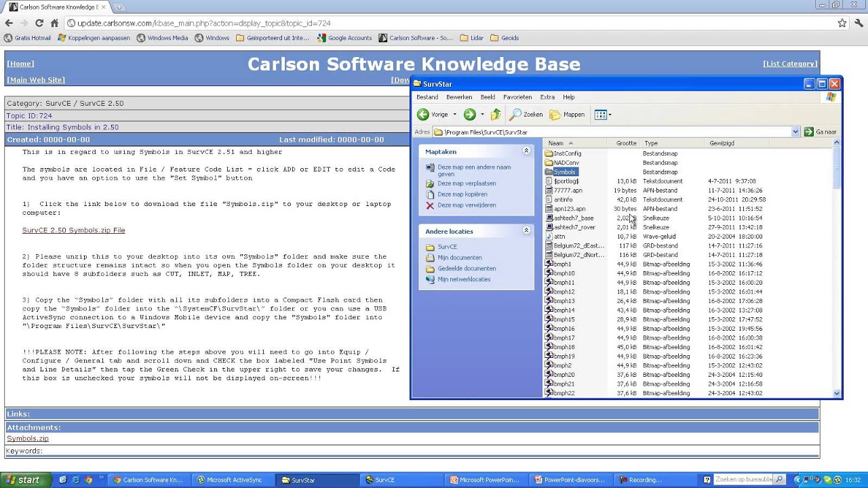Select the apn123.apn file icon

point(549,209)
